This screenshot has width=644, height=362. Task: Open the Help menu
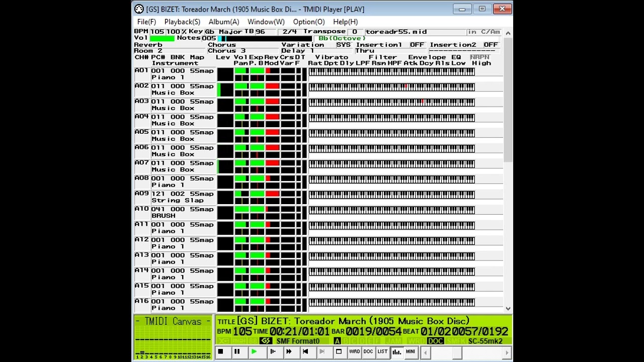[x=345, y=22]
